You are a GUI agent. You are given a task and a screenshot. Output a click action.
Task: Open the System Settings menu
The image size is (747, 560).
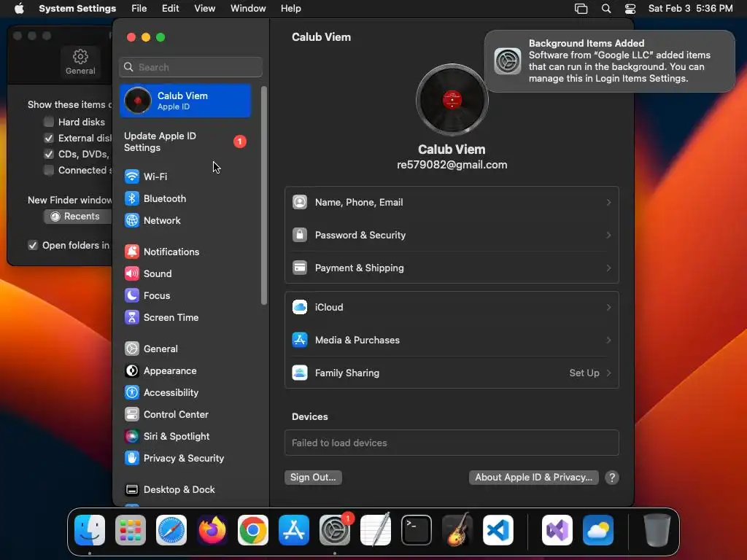(x=77, y=8)
